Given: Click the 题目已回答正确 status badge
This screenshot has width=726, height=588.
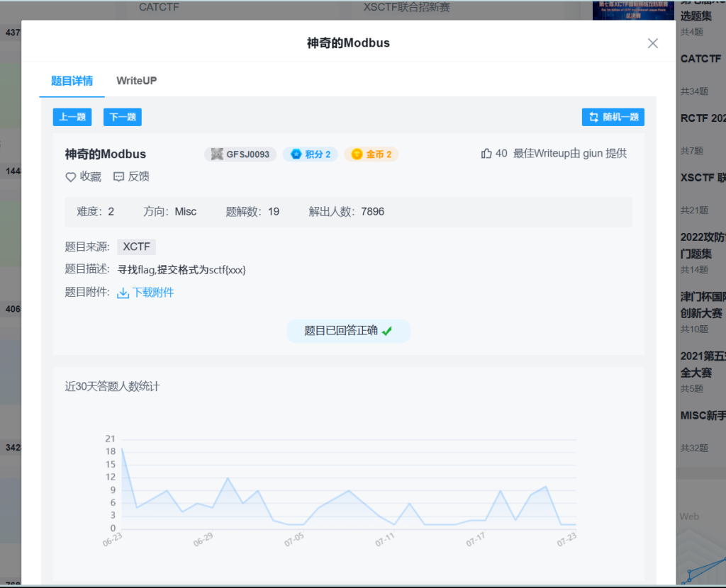Looking at the screenshot, I should [348, 331].
